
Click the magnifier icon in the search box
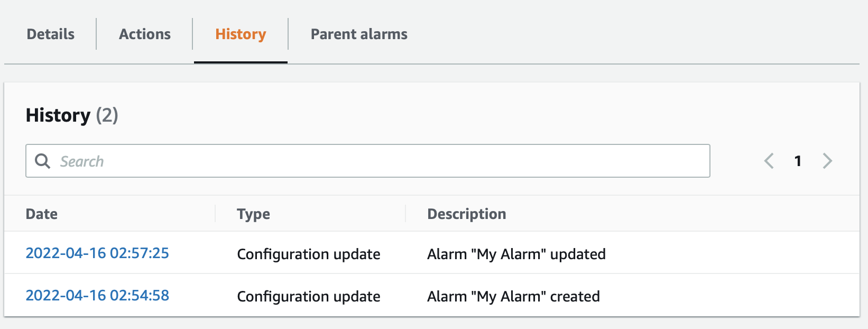point(42,161)
